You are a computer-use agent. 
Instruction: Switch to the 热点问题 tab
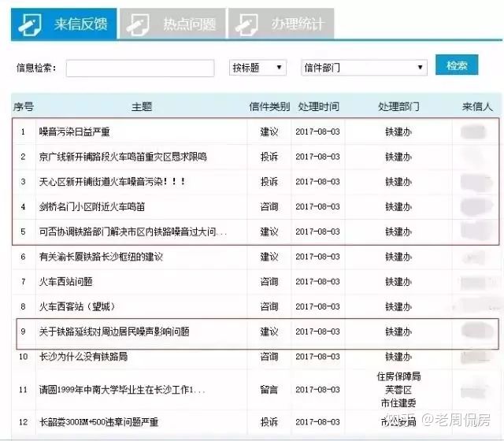172,24
